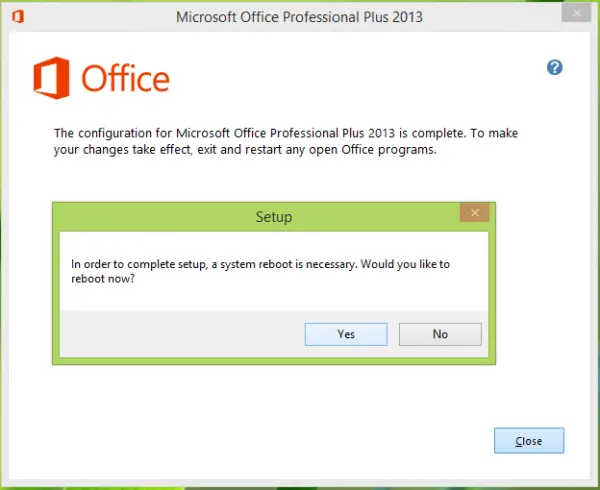Close the Setup dialog with its X
This screenshot has height=490, width=600.
474,213
